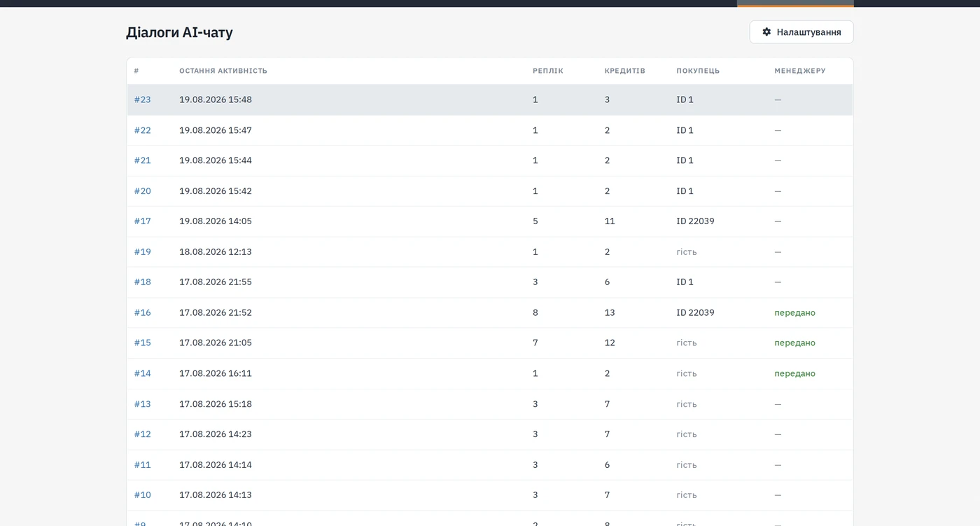Select the active orange-underlined top navigation tab
The width and height of the screenshot is (980, 526).
pos(795,4)
